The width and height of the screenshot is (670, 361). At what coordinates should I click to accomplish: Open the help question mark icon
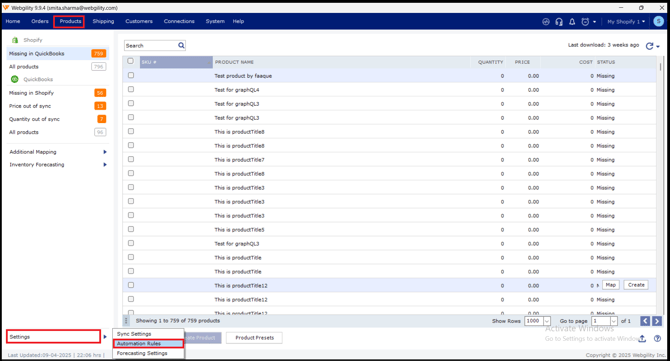click(657, 338)
